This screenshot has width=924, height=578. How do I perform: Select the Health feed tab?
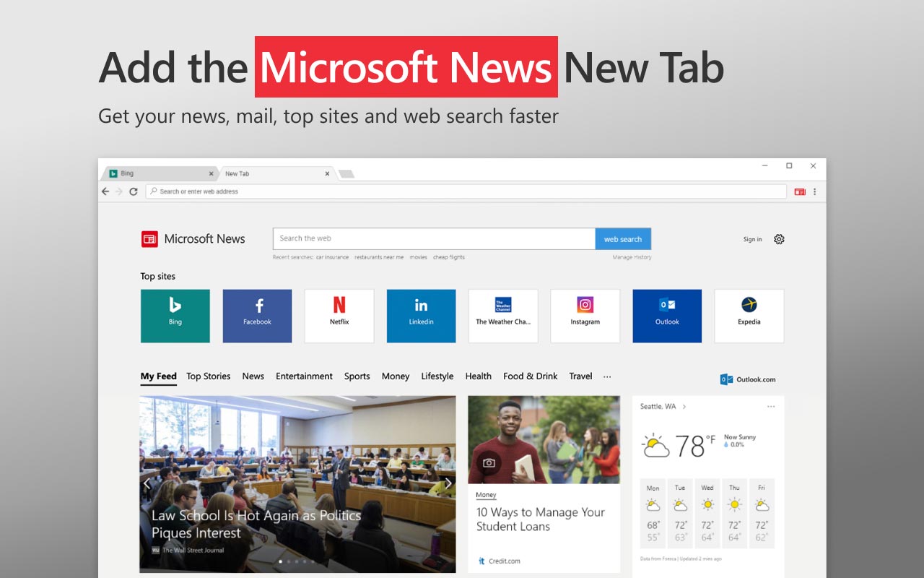click(x=478, y=376)
